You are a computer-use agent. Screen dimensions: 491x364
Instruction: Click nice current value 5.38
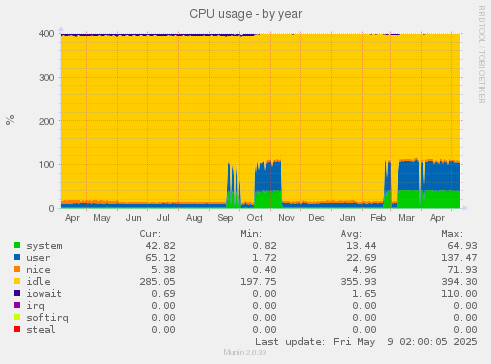[x=163, y=270]
